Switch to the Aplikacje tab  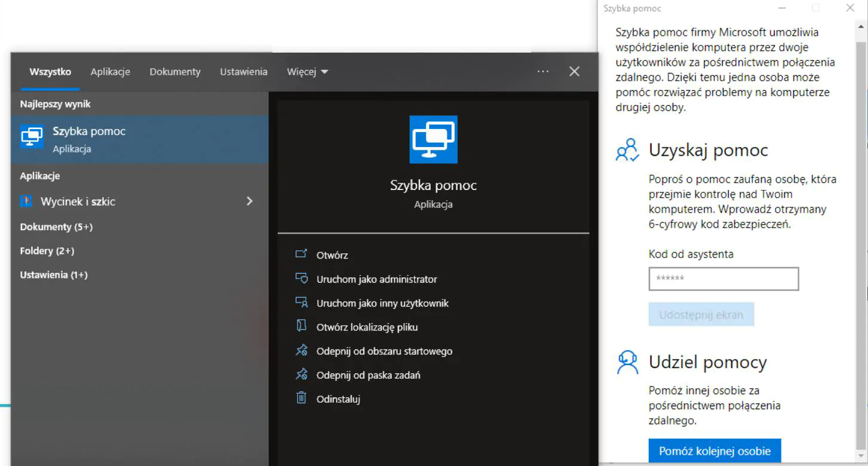click(x=110, y=72)
